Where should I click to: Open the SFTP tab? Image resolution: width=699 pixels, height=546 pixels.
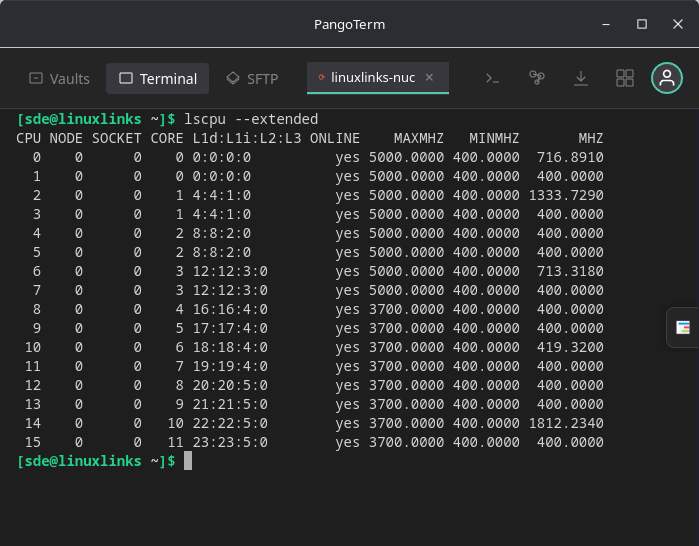252,79
